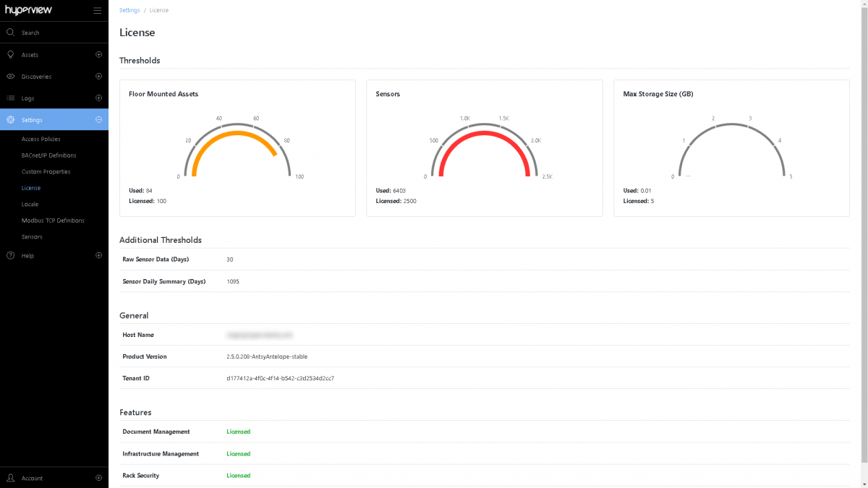Click the Settings breadcrumb link
This screenshot has height=488, width=868.
point(129,10)
